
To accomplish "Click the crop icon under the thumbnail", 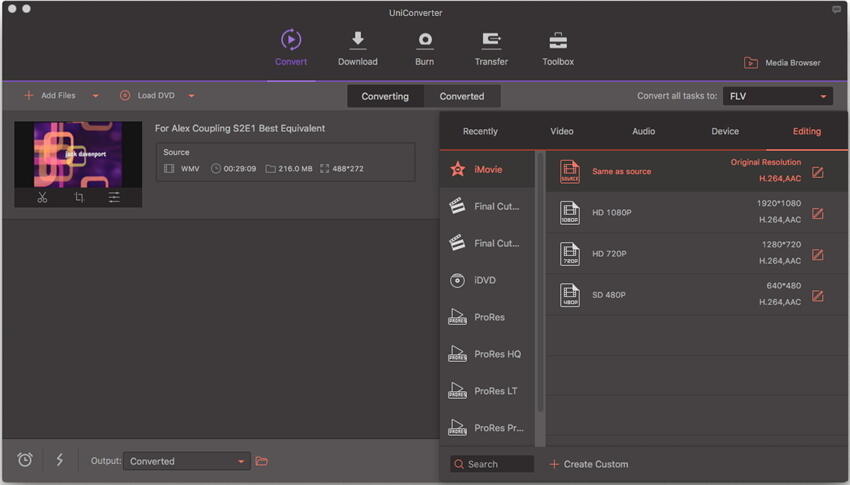I will coord(79,197).
